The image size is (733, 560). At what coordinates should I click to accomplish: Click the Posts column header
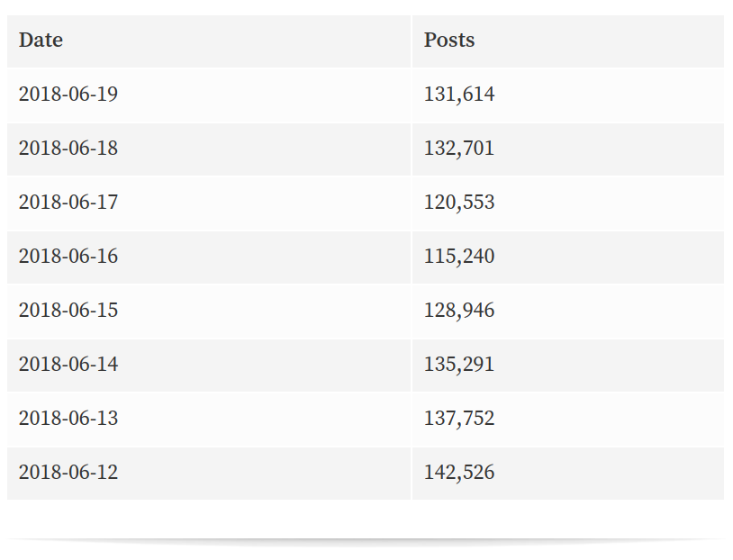[x=568, y=41]
